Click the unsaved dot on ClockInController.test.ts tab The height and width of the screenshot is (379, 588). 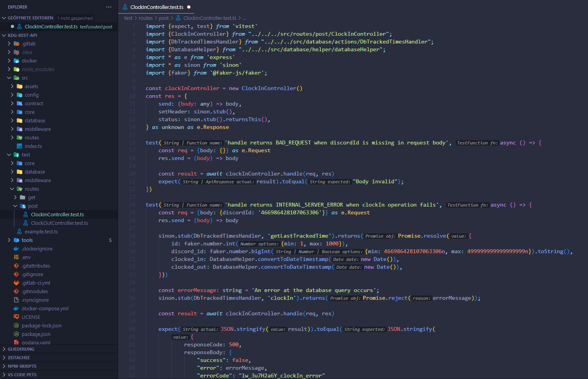point(189,7)
